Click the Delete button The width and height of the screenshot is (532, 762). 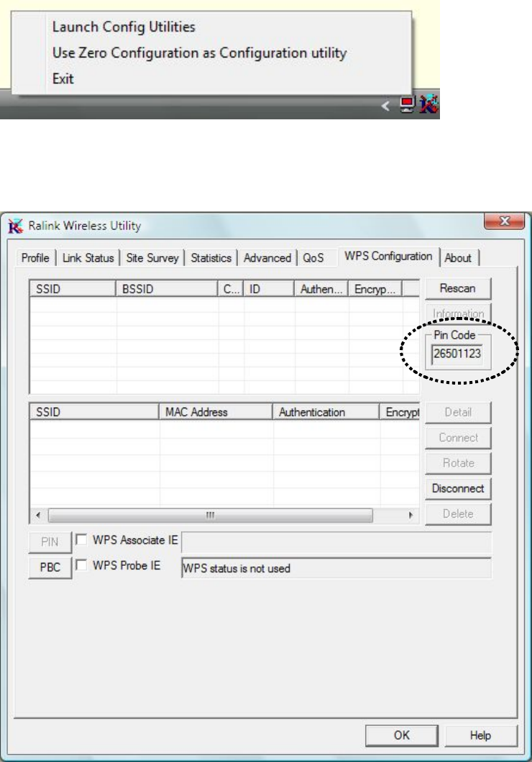458,514
